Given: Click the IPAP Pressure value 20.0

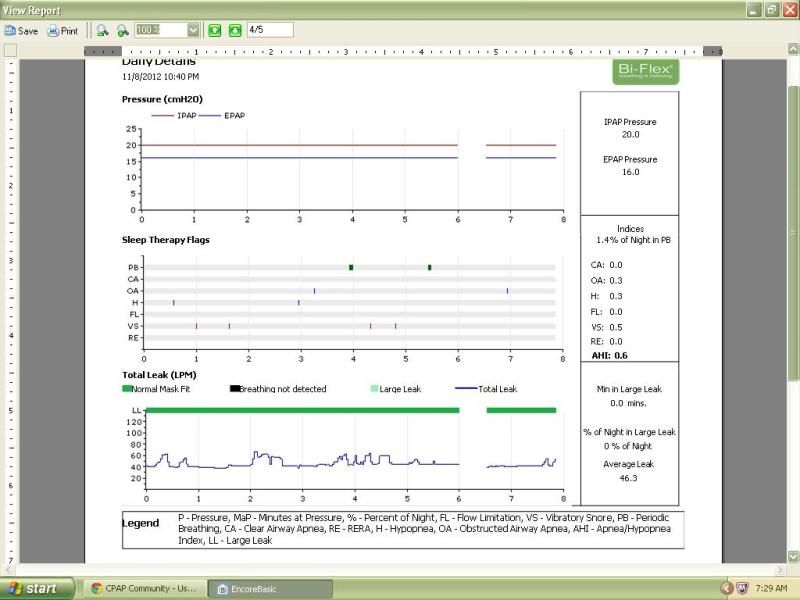Looking at the screenshot, I should 630,135.
